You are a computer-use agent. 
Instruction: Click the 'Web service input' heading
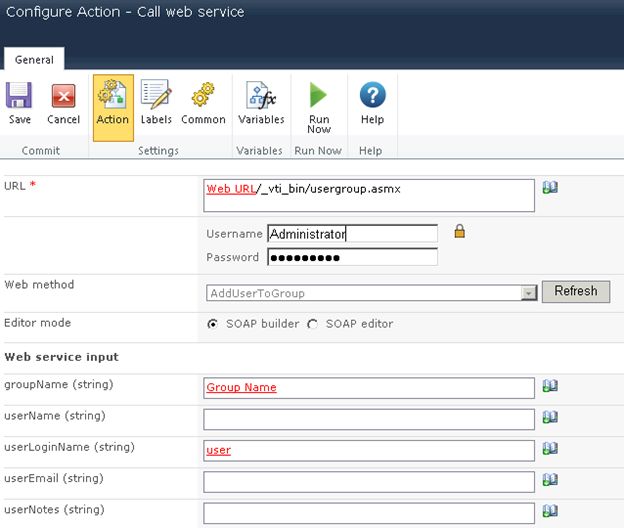62,357
